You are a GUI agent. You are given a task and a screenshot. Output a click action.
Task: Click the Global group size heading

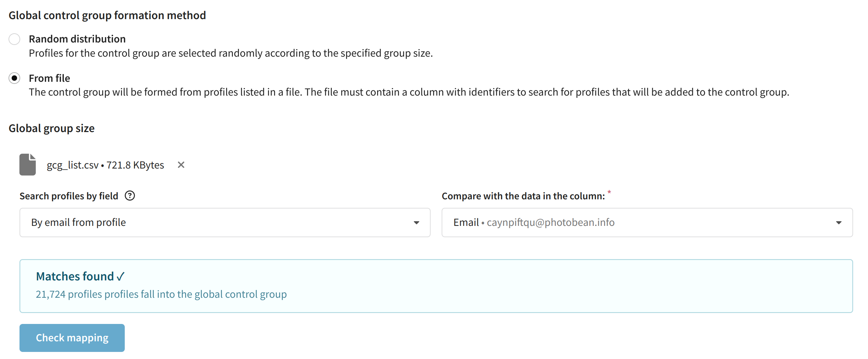click(x=52, y=128)
